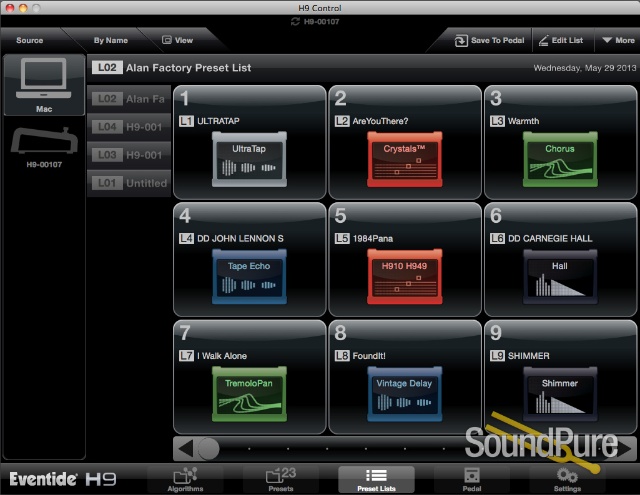Open the Chorus algorithm icon in slot 3
Screen dimensions: 640x495
(x=560, y=160)
